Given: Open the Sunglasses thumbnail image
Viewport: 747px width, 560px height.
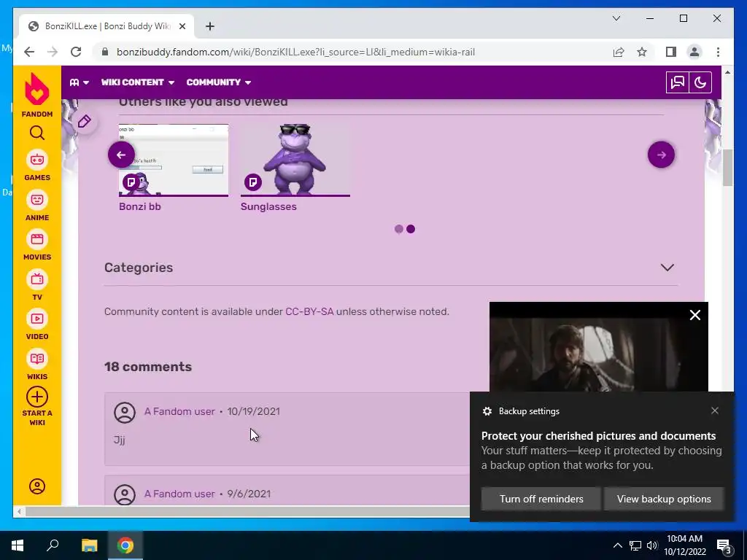Looking at the screenshot, I should point(295,160).
